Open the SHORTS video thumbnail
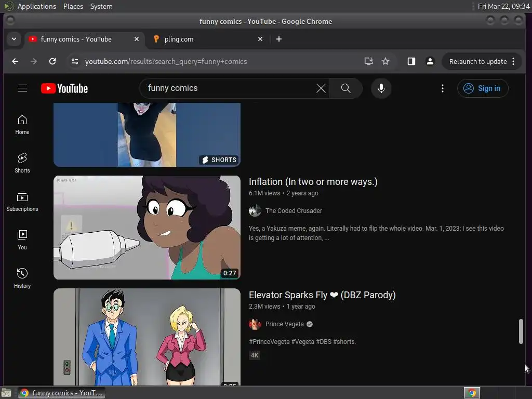532x399 pixels. 147,135
